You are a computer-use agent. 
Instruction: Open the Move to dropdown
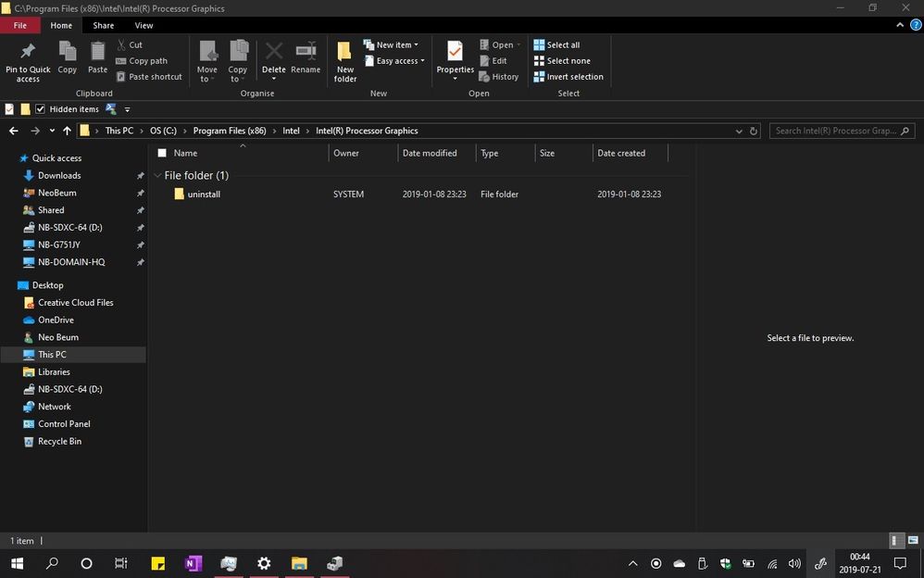[x=206, y=61]
